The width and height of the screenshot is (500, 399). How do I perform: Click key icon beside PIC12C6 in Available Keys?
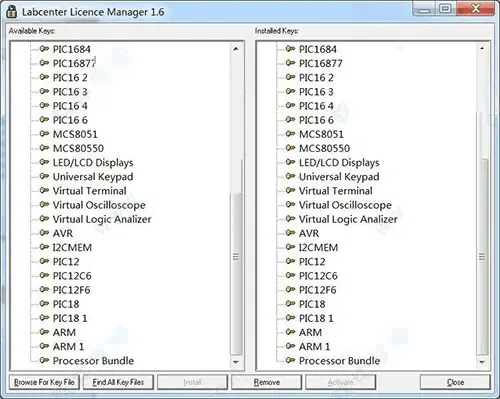pyautogui.click(x=44, y=275)
